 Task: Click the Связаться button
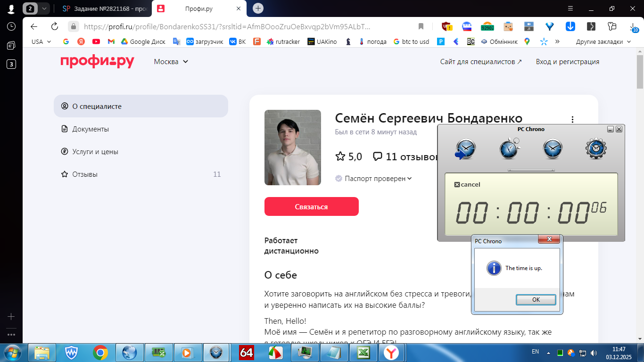(312, 206)
